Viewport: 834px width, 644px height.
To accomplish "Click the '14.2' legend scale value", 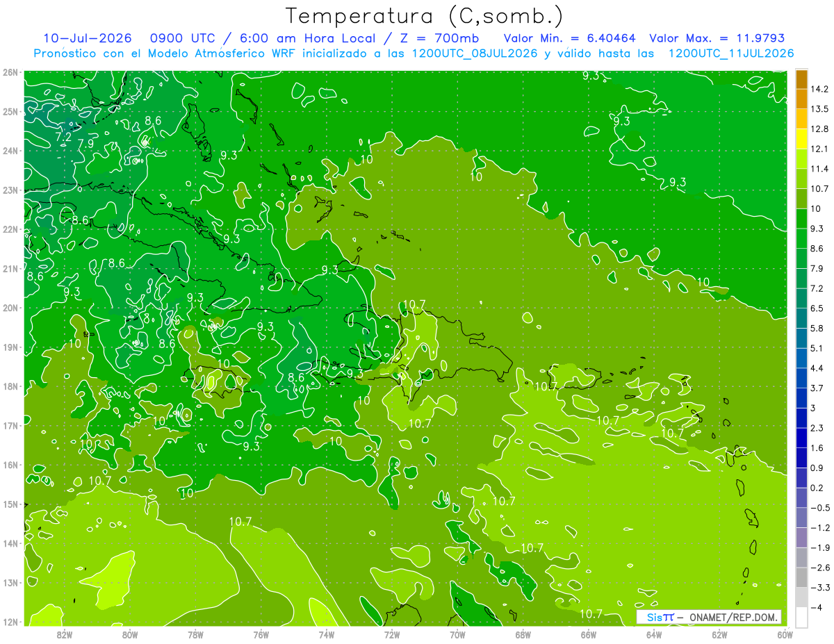I will (x=819, y=89).
